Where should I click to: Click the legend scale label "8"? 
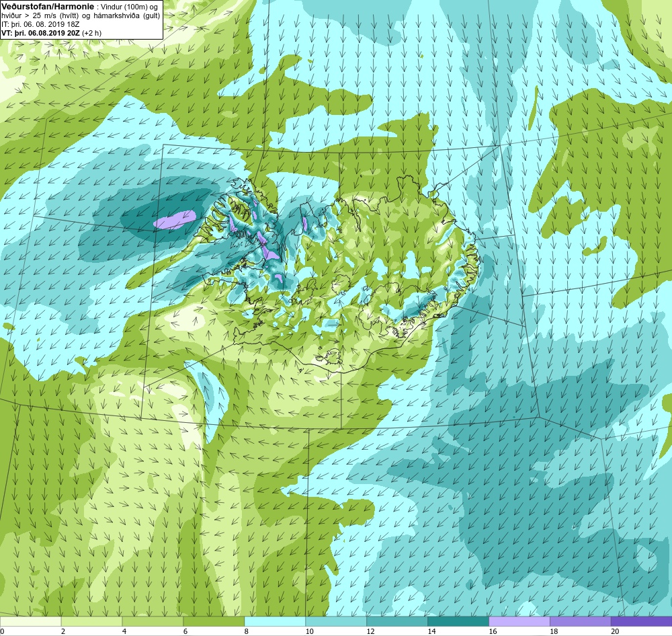coord(247,631)
